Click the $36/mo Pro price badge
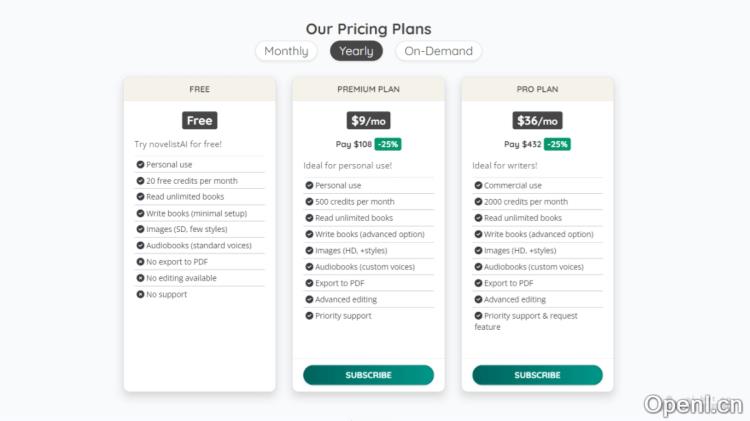 click(x=537, y=120)
